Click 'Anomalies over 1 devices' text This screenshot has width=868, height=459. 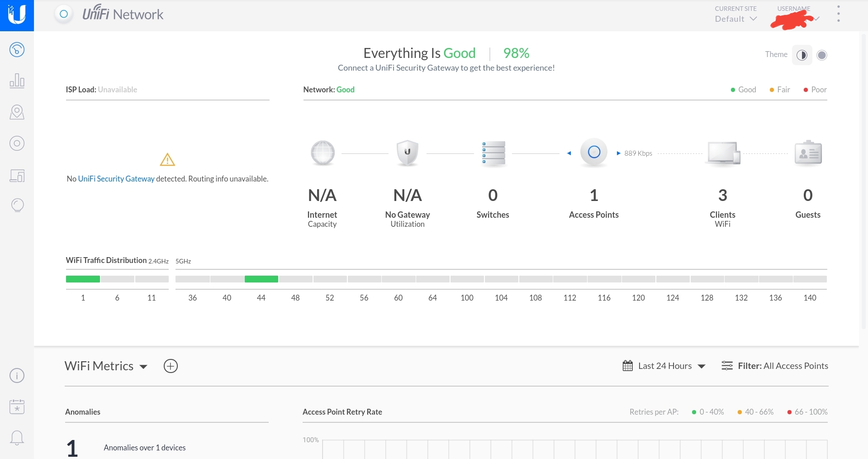click(145, 448)
